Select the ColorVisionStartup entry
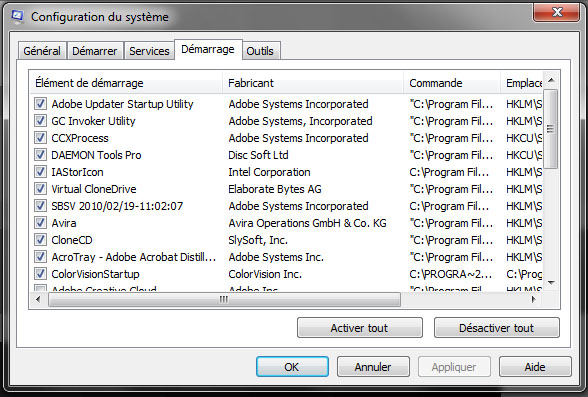588x397 pixels. tap(95, 274)
